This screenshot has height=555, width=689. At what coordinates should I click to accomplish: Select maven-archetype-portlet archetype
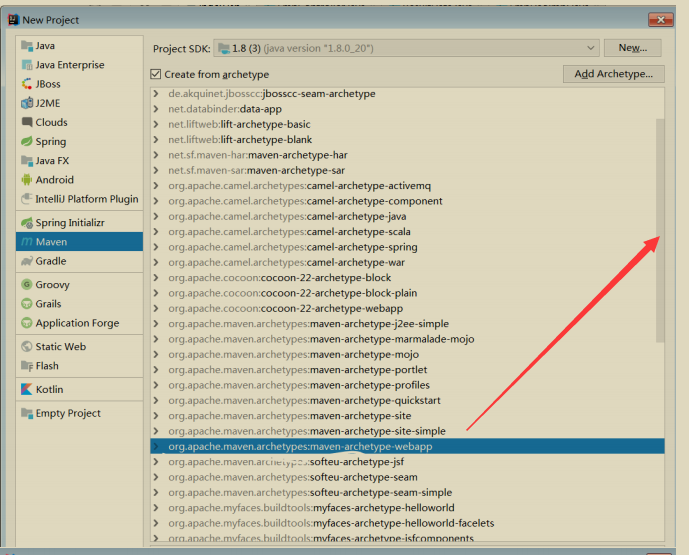click(407, 370)
